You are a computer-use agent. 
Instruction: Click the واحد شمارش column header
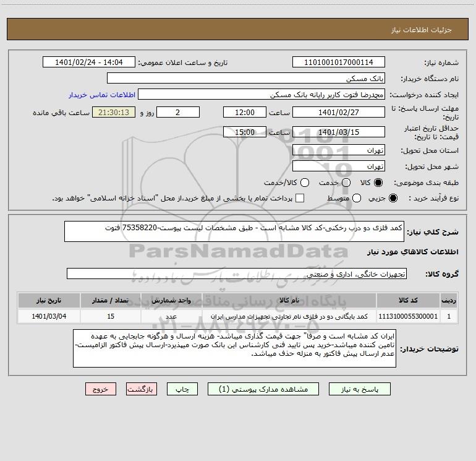click(x=171, y=300)
